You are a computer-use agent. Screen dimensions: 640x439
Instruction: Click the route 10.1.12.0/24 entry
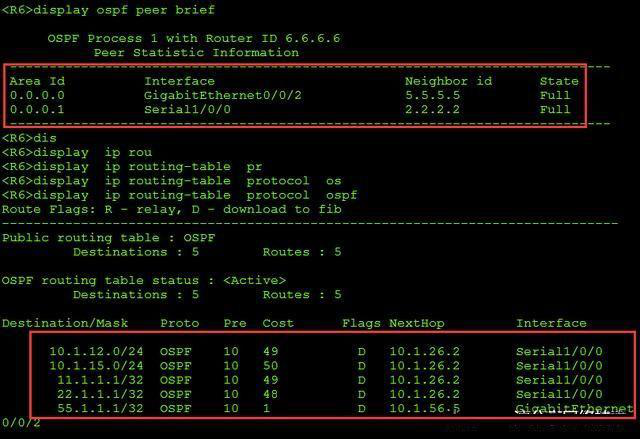tap(325, 351)
